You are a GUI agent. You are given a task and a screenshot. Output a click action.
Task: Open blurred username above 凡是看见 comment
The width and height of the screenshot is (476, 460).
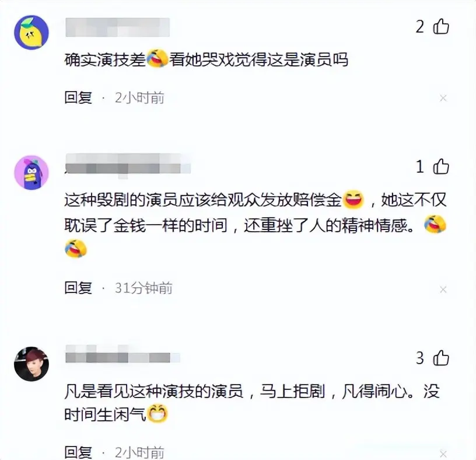123,354
